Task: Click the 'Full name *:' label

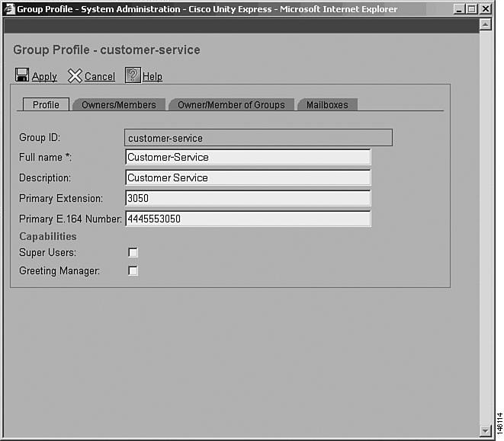Action: click(x=45, y=158)
